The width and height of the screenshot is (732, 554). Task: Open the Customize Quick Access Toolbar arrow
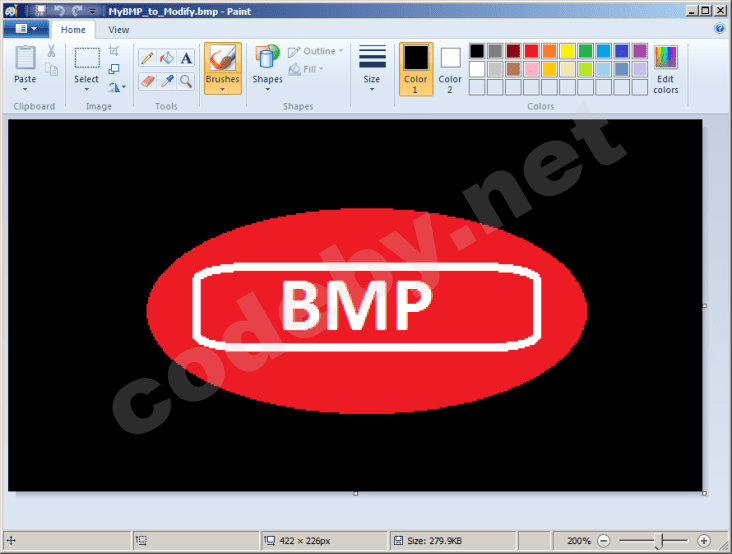click(92, 11)
